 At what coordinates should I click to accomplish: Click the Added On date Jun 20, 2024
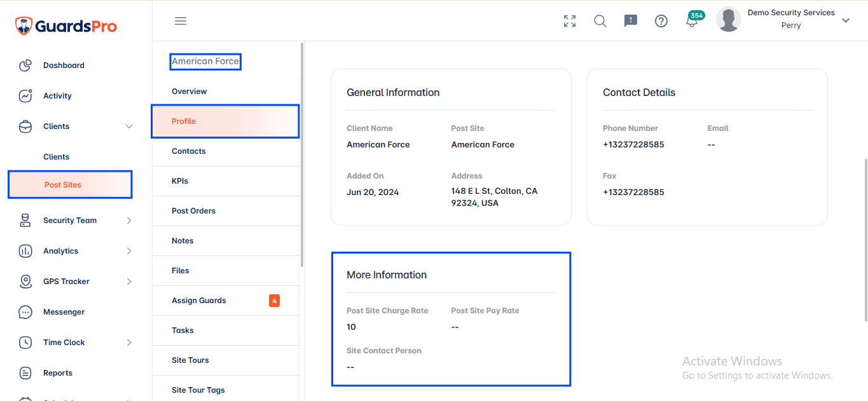click(x=373, y=192)
